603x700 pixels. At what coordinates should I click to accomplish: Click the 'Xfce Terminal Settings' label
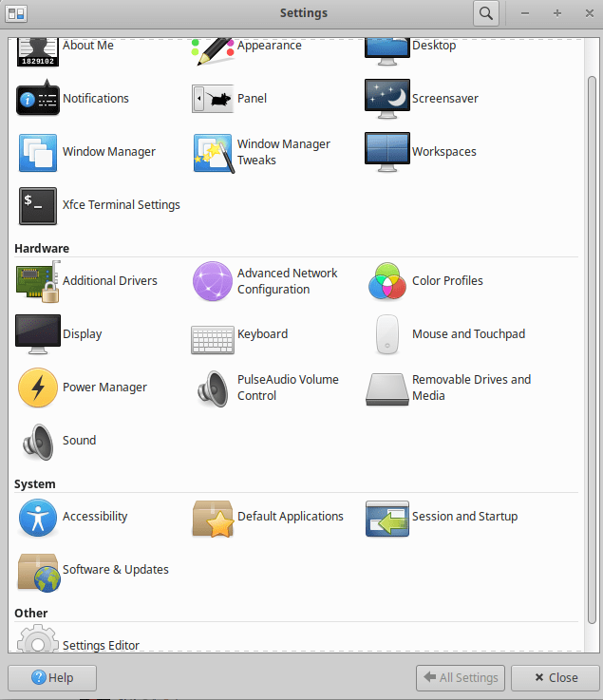(122, 204)
